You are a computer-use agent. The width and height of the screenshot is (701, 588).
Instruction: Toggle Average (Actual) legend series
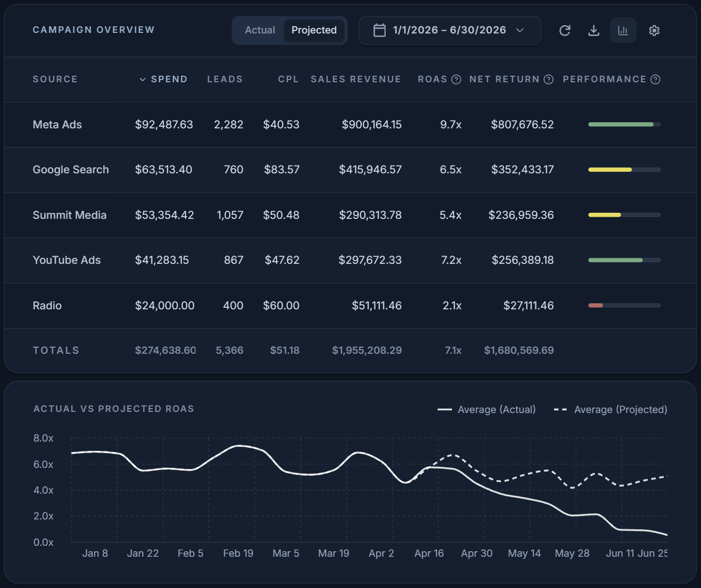(x=487, y=409)
